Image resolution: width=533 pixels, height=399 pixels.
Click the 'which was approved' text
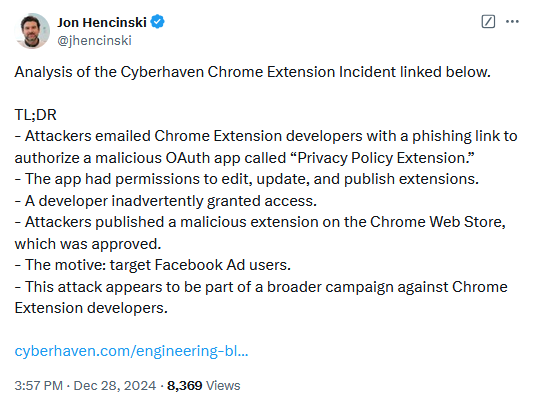(x=88, y=244)
